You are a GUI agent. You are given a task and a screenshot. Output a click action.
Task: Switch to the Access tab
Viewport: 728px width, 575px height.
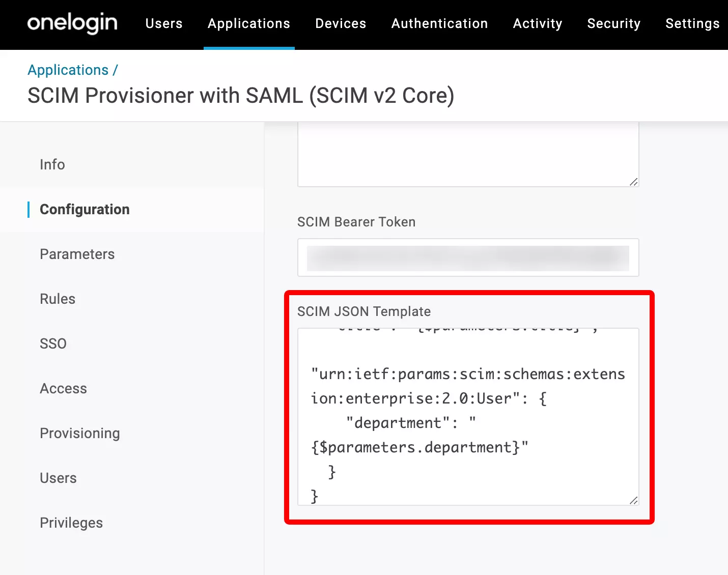coord(64,388)
